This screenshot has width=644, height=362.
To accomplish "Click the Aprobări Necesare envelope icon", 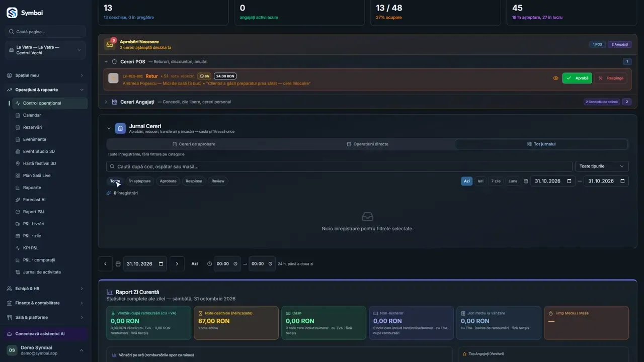I will pyautogui.click(x=109, y=44).
